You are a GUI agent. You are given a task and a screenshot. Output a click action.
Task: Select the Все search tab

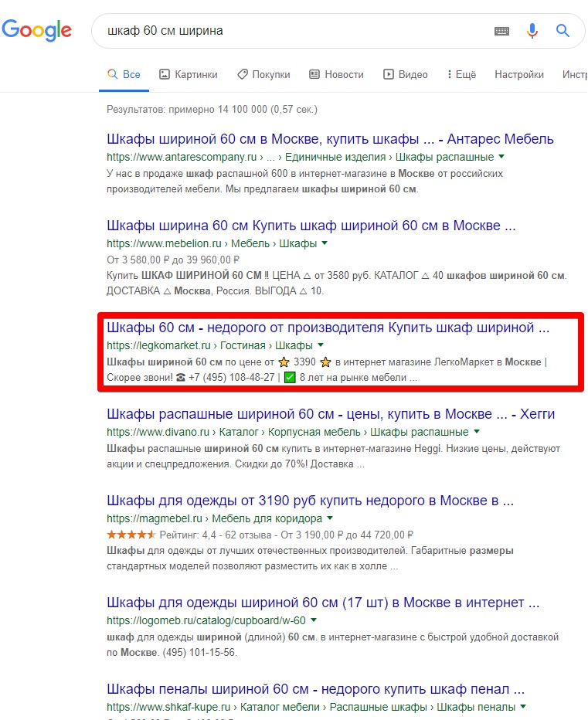pos(124,74)
